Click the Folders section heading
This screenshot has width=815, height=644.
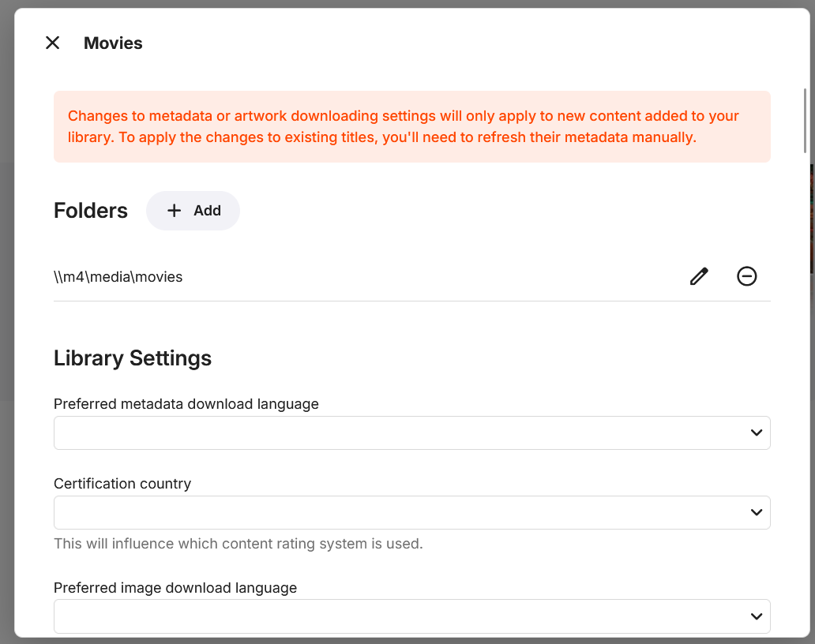91,211
